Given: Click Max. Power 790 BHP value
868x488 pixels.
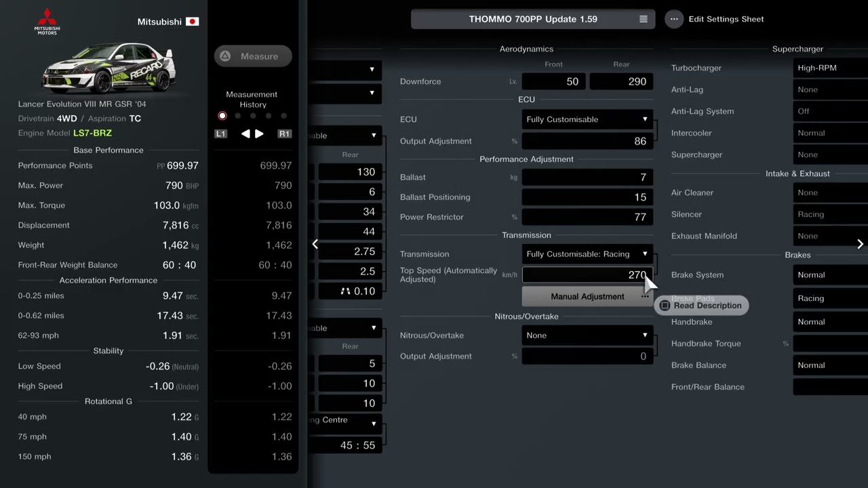Looking at the screenshot, I should pos(182,185).
